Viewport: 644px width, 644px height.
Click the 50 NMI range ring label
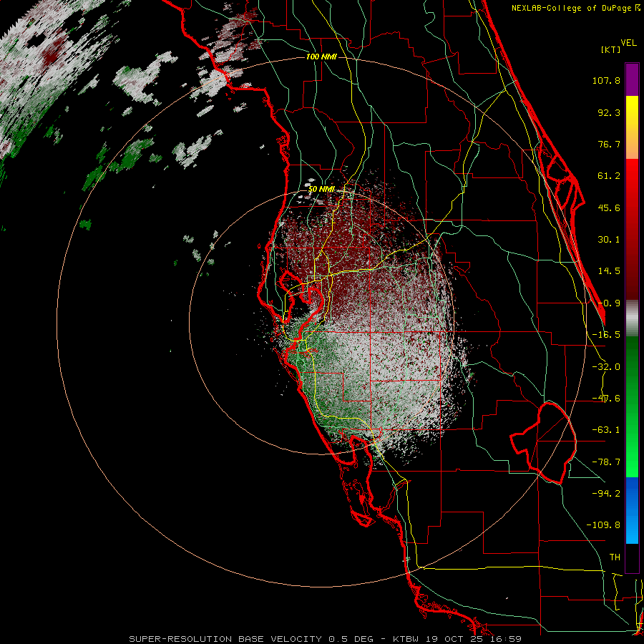pyautogui.click(x=321, y=189)
